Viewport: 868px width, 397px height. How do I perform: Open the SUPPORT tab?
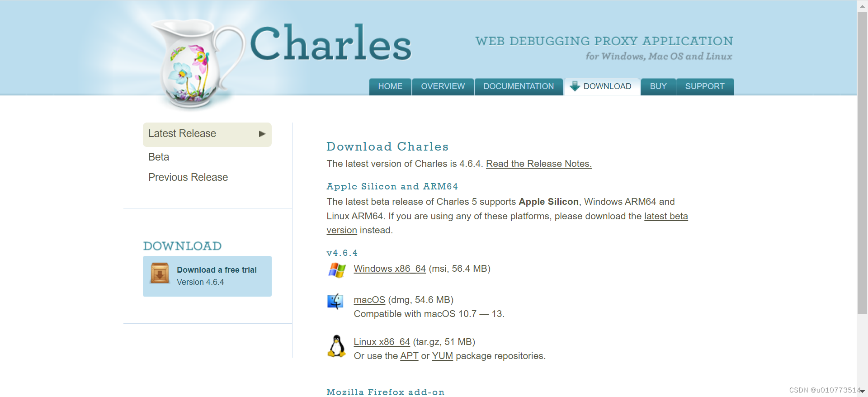point(705,87)
